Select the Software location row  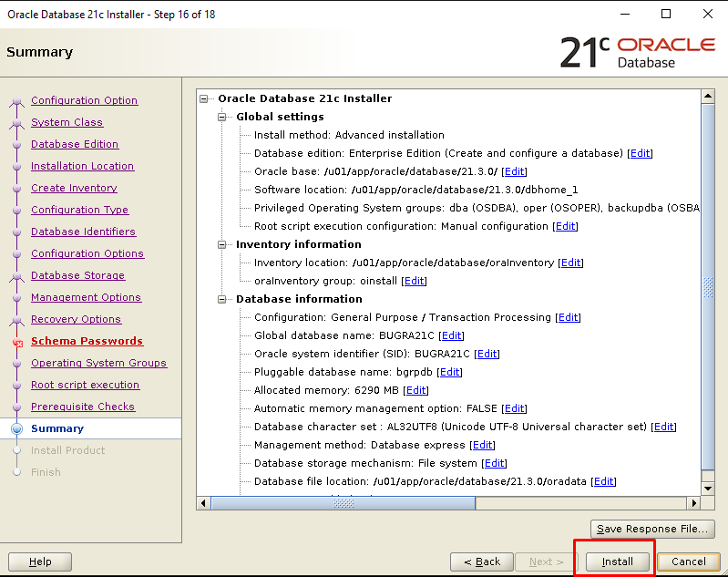[416, 190]
